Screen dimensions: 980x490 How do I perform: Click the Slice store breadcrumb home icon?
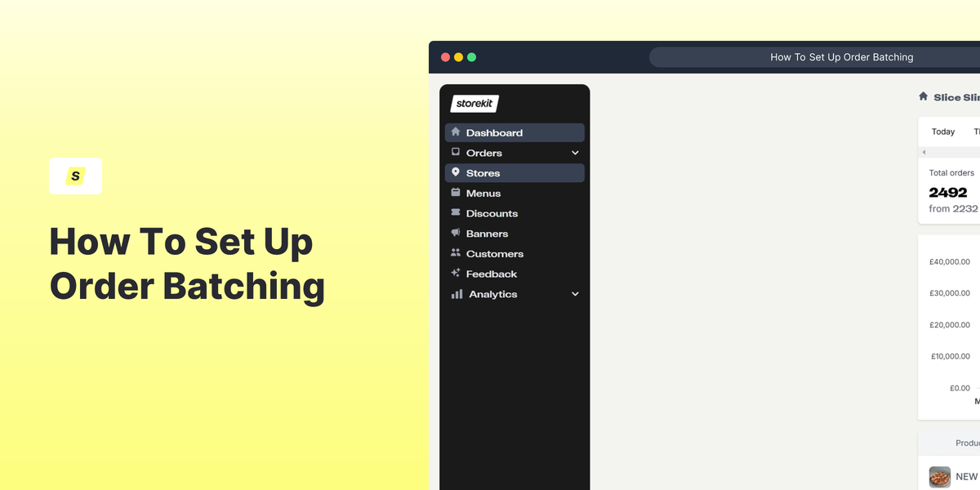pyautogui.click(x=924, y=96)
